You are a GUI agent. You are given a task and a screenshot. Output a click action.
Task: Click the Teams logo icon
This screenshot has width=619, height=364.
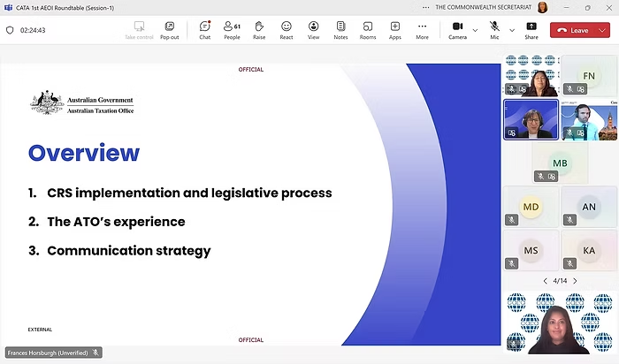coord(8,7)
